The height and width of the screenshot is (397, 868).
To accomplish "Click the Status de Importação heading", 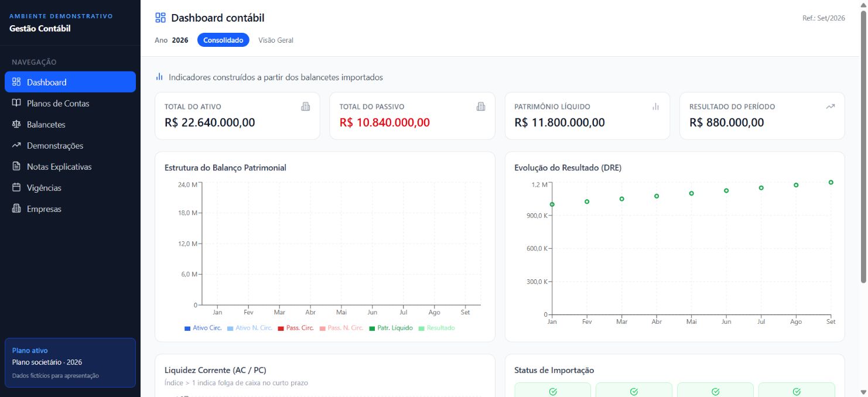I will tap(554, 370).
